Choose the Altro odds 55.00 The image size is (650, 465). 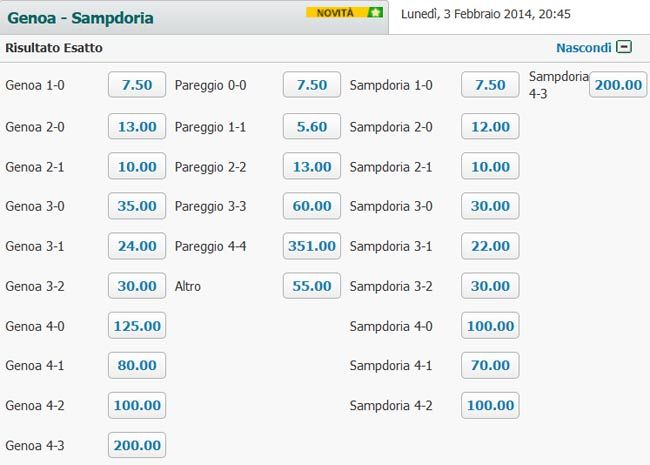312,286
